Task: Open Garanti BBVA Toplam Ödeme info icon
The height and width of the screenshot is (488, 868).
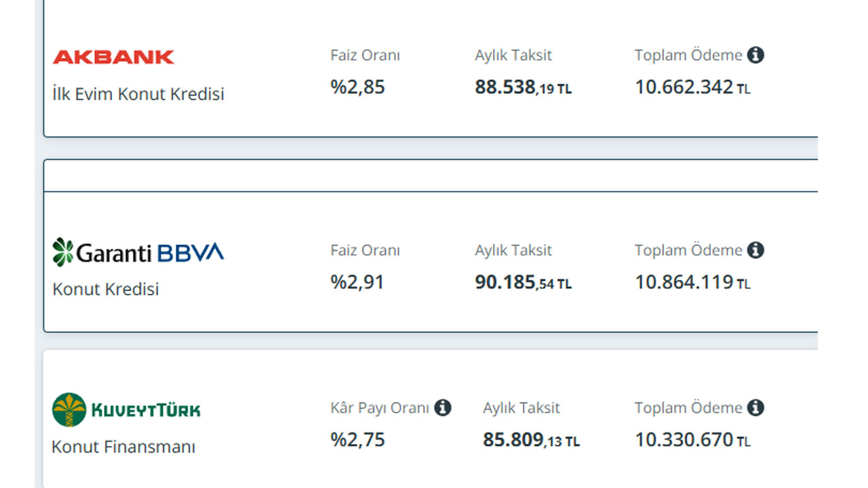Action: pyautogui.click(x=755, y=250)
